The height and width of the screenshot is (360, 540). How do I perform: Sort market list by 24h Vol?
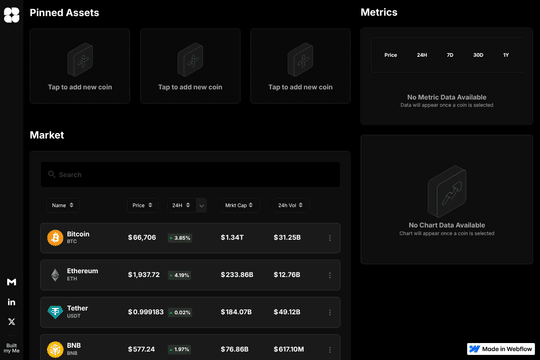pyautogui.click(x=290, y=205)
